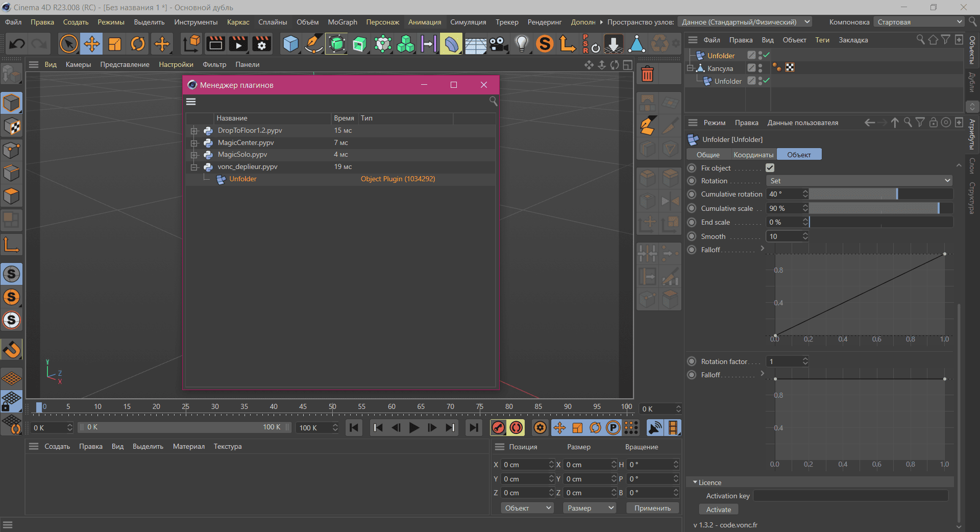Adjust the Cumulative scale slider
The image size is (980, 532).
point(881,208)
